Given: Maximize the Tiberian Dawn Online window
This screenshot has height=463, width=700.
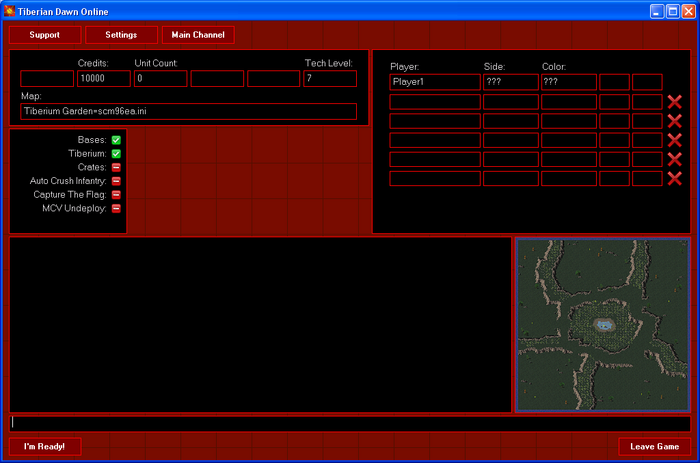Looking at the screenshot, I should tap(673, 12).
